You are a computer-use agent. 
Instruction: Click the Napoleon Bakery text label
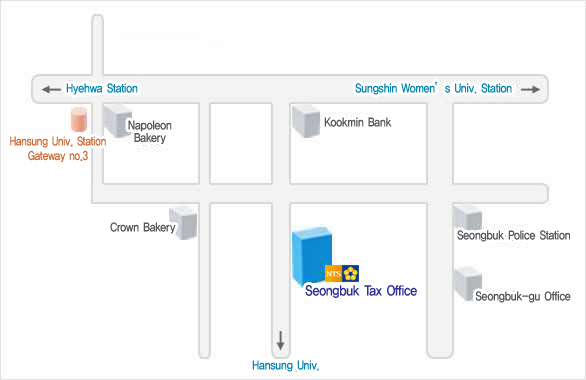pyautogui.click(x=149, y=132)
